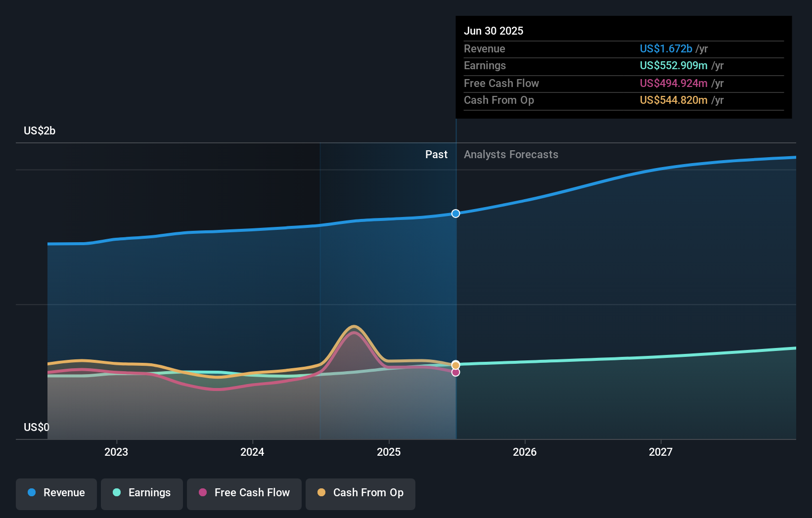The image size is (812, 518).
Task: Click the US$494.924m free cash flow value
Action: coord(673,84)
